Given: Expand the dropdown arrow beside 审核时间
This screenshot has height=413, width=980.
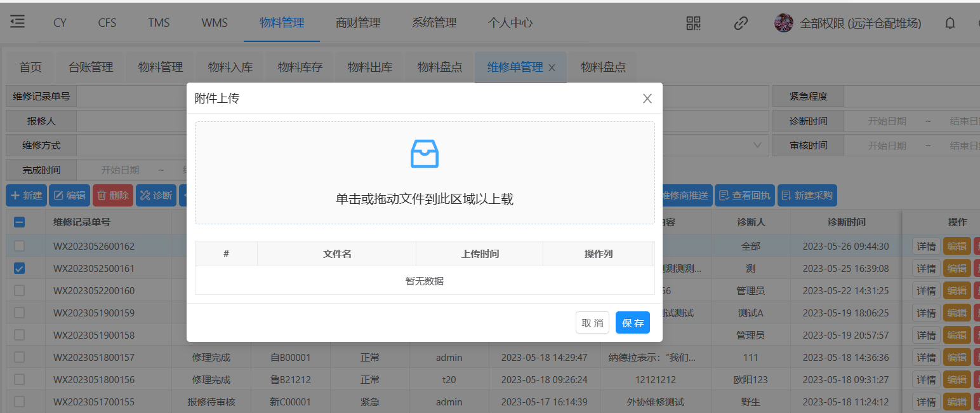Looking at the screenshot, I should [x=757, y=146].
